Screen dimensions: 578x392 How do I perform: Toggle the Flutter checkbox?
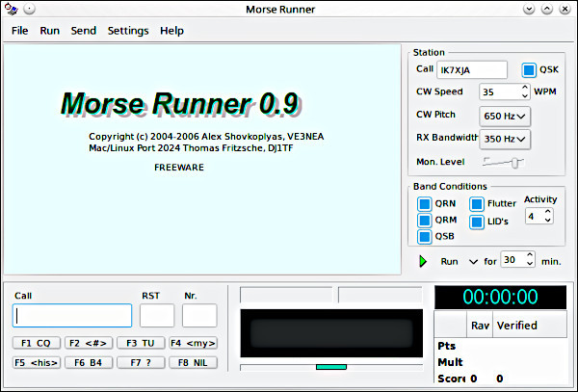pyautogui.click(x=477, y=204)
